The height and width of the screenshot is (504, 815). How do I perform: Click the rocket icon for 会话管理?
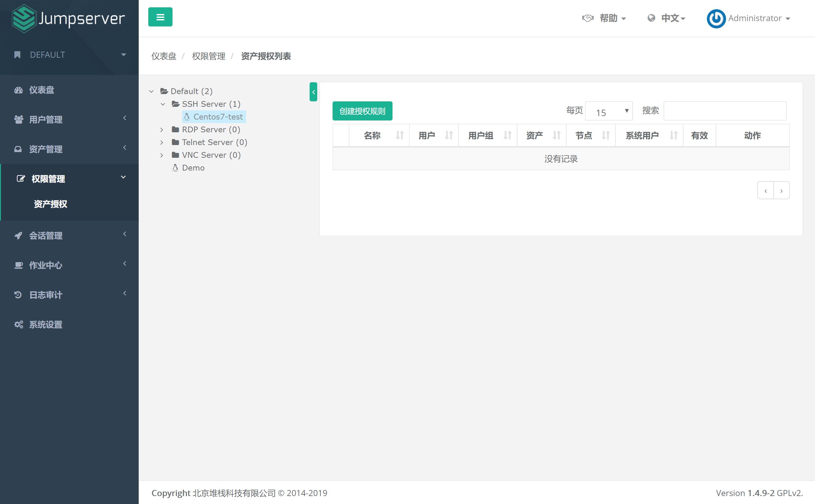pyautogui.click(x=18, y=236)
